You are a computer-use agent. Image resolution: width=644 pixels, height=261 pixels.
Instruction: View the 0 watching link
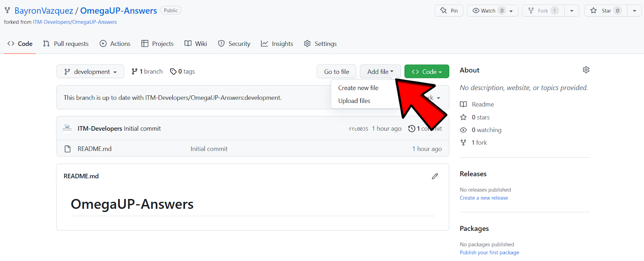[487, 130]
